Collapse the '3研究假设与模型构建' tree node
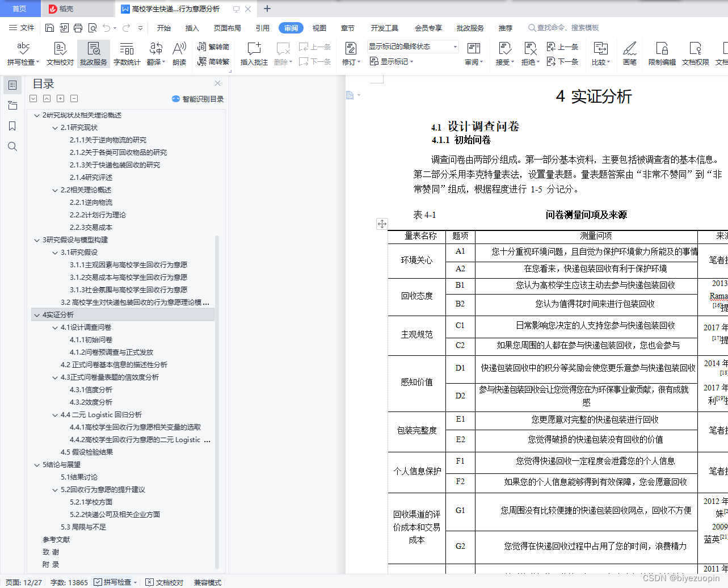Screen dimensions: 728x588 click(37, 240)
